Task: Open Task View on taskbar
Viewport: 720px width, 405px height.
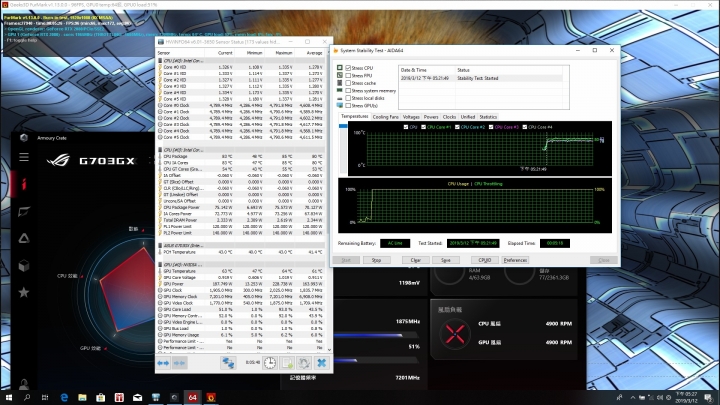Action: 45,397
